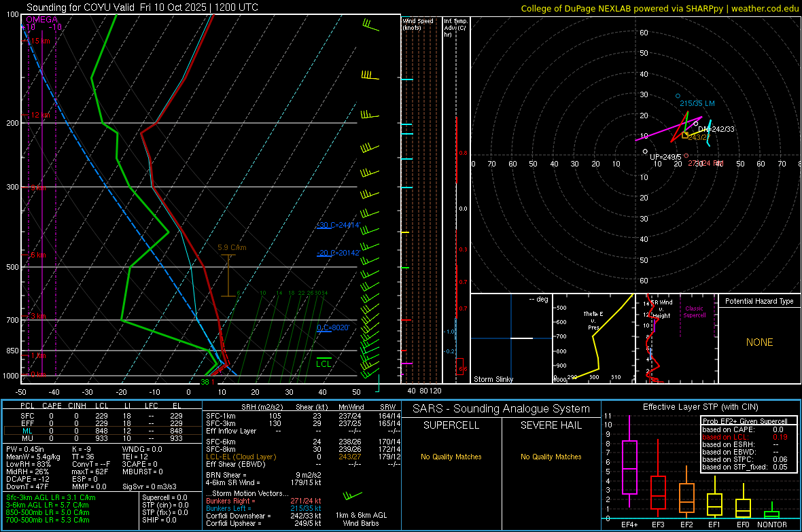
Task: Select the Corfidi Downshear = 242/33 kt line
Action: pyautogui.click(x=264, y=516)
